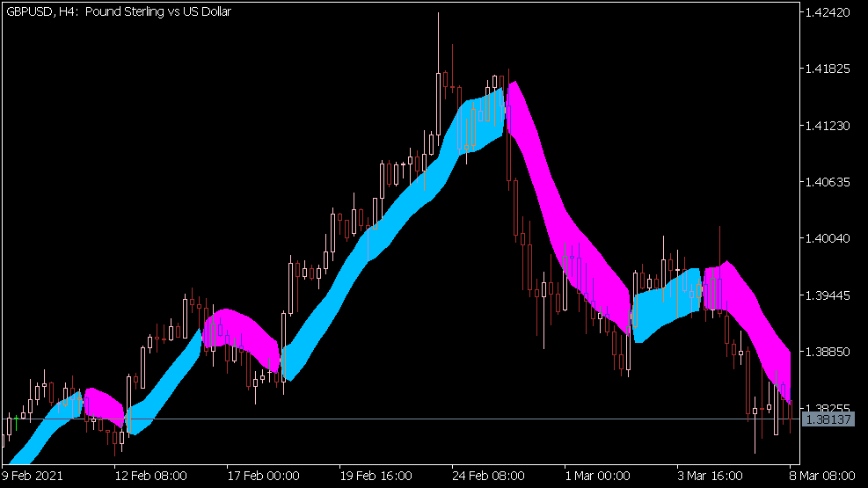The image size is (868, 488).
Task: Click the time axis label '17 Feb 00:00'
Action: 264,476
